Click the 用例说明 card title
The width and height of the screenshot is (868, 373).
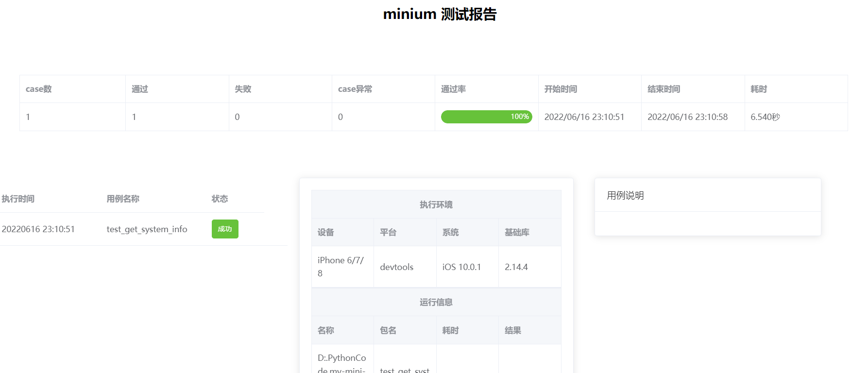[x=625, y=195]
